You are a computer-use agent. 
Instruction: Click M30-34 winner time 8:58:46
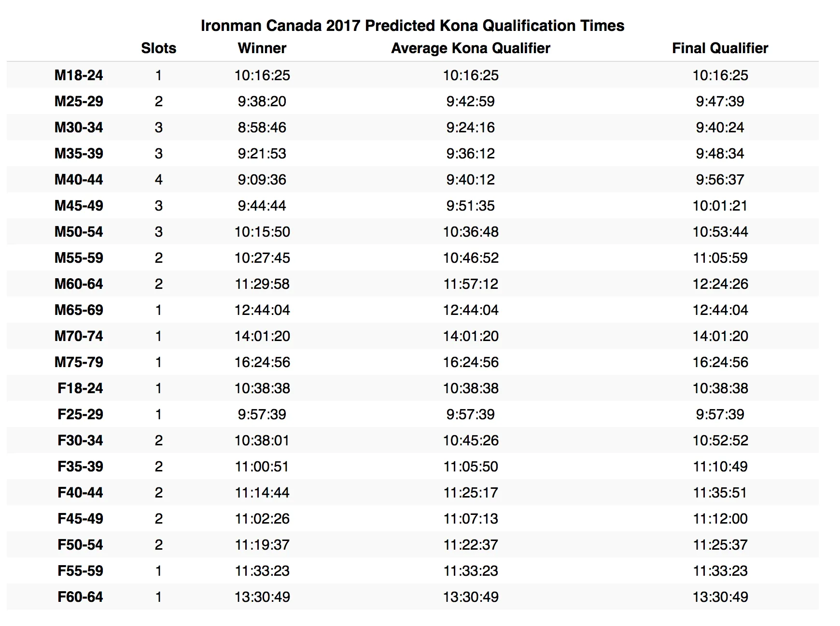click(x=262, y=128)
